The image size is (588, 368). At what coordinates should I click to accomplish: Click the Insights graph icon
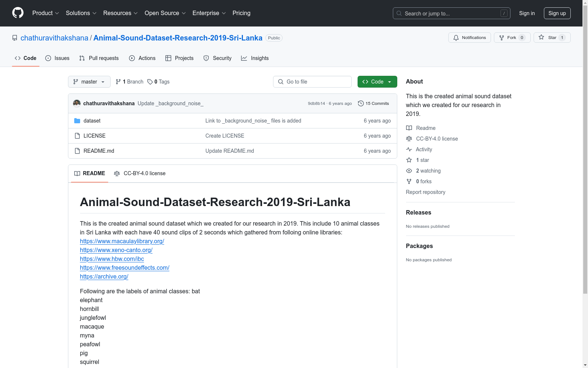point(244,58)
